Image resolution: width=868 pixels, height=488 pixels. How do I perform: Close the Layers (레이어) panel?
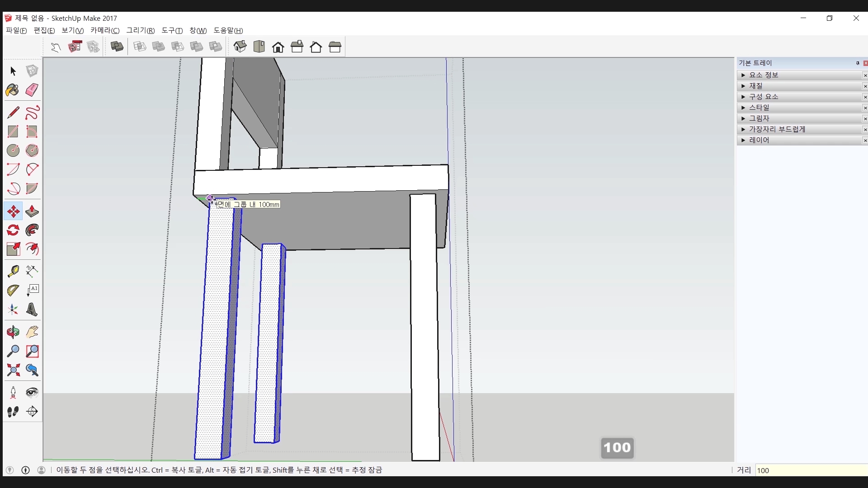coord(865,141)
